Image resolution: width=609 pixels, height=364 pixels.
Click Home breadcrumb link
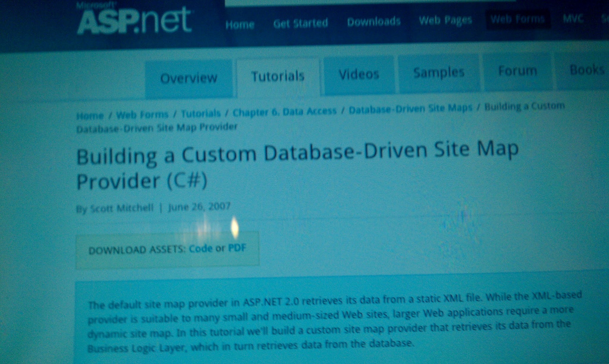click(x=90, y=116)
